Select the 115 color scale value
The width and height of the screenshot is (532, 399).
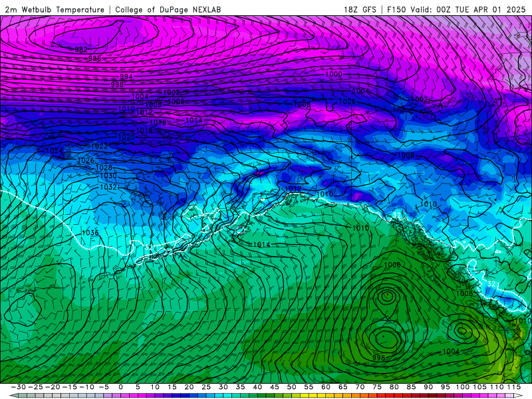tap(514, 387)
